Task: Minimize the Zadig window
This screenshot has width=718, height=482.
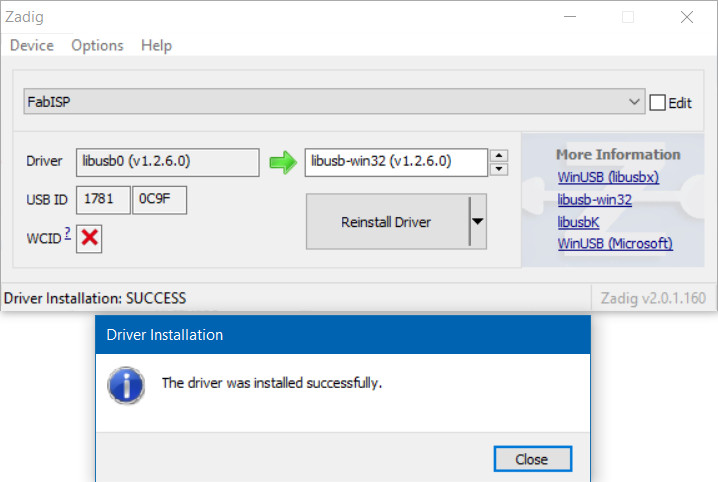Action: (570, 17)
